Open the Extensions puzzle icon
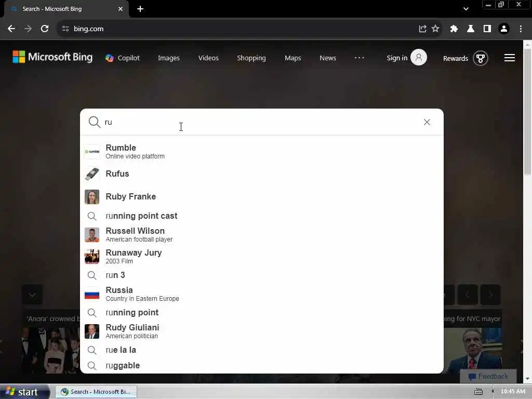Viewport: 532px width, 399px height. pos(454,29)
